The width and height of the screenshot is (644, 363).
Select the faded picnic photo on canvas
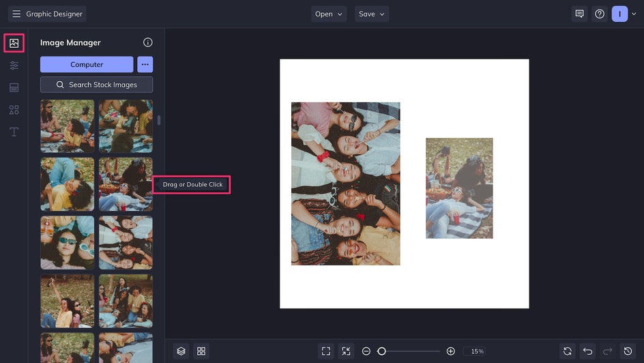coord(459,188)
